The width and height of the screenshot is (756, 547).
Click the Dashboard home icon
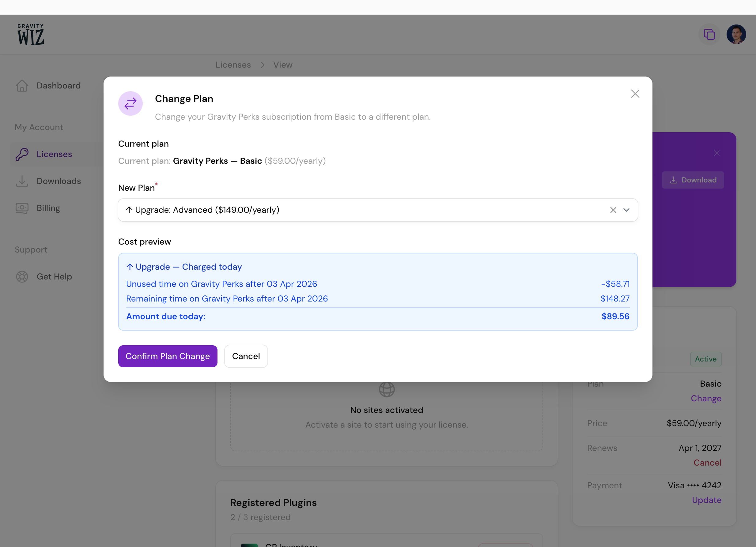(x=22, y=86)
